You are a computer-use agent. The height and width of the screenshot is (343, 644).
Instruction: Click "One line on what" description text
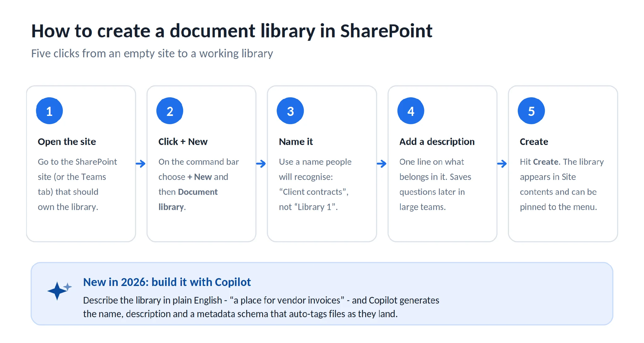click(x=432, y=162)
